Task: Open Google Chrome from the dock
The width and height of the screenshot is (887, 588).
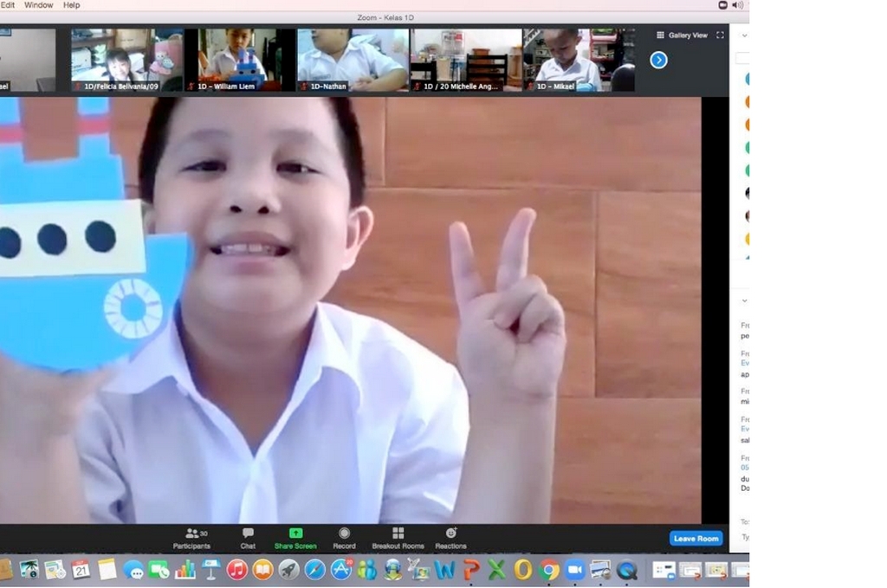Action: pos(548,570)
